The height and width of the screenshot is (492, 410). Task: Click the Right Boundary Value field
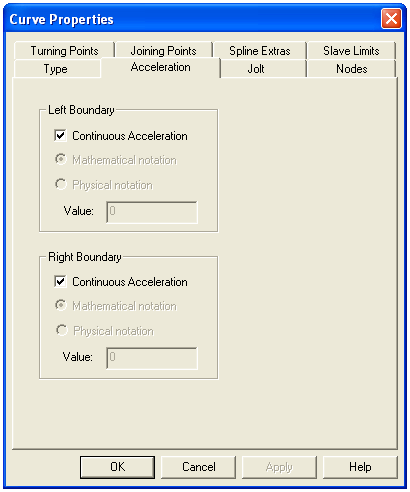pyautogui.click(x=152, y=358)
